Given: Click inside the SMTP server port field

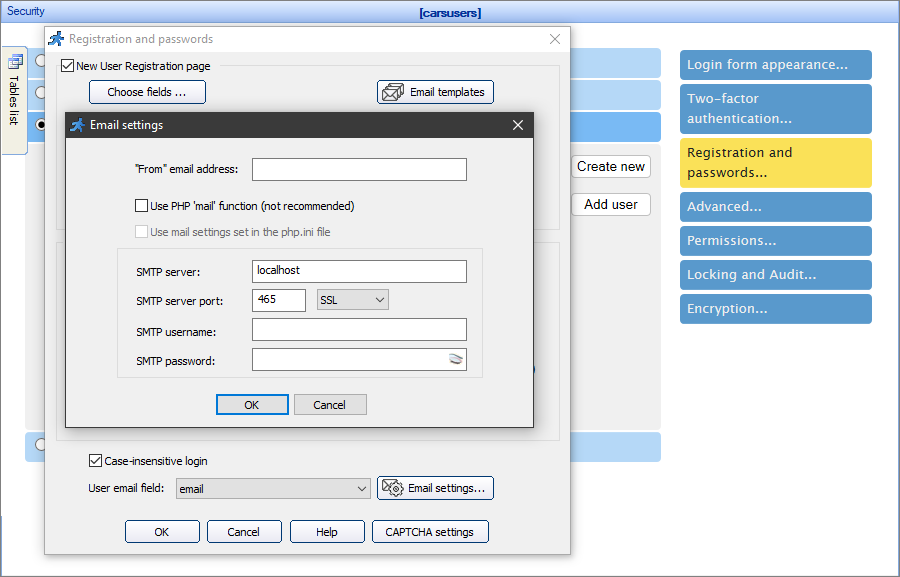Looking at the screenshot, I should pos(279,299).
